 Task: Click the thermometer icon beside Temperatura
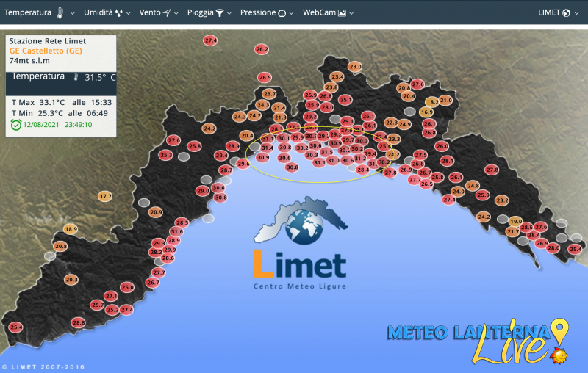pos(60,12)
